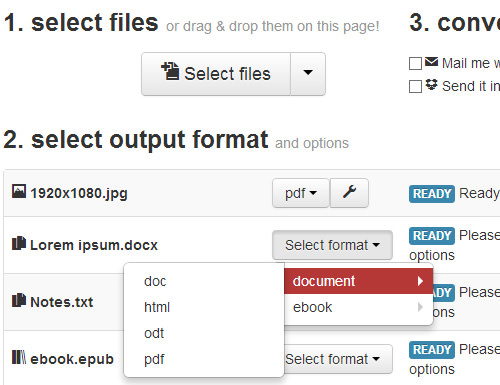The width and height of the screenshot is (500, 385).
Task: Click the image file icon beside 1920x1080.jpg
Action: [19, 192]
